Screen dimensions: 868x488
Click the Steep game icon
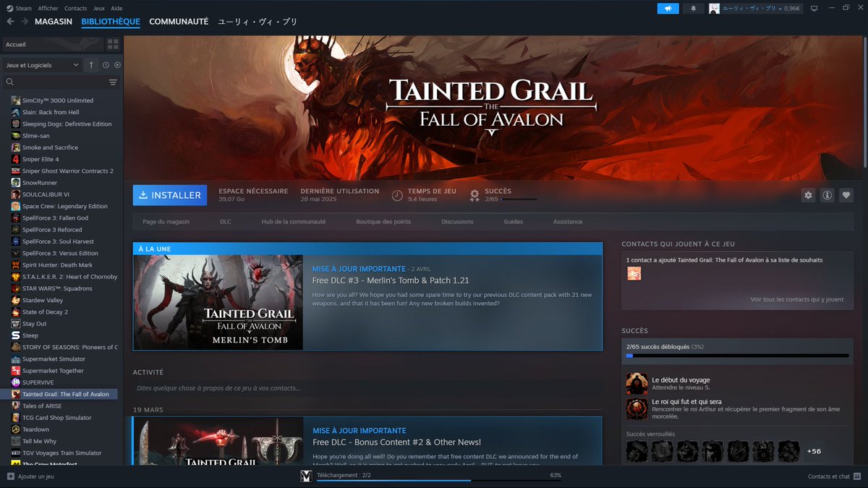coord(16,335)
